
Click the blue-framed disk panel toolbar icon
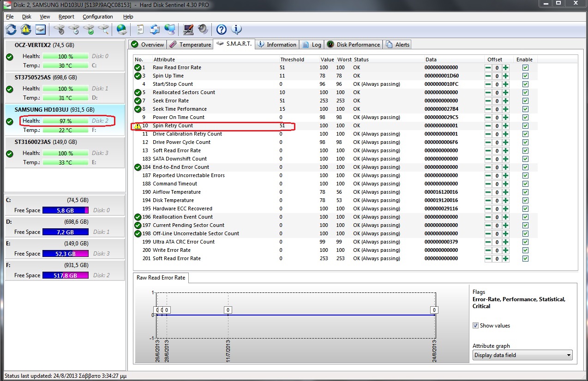(x=41, y=30)
